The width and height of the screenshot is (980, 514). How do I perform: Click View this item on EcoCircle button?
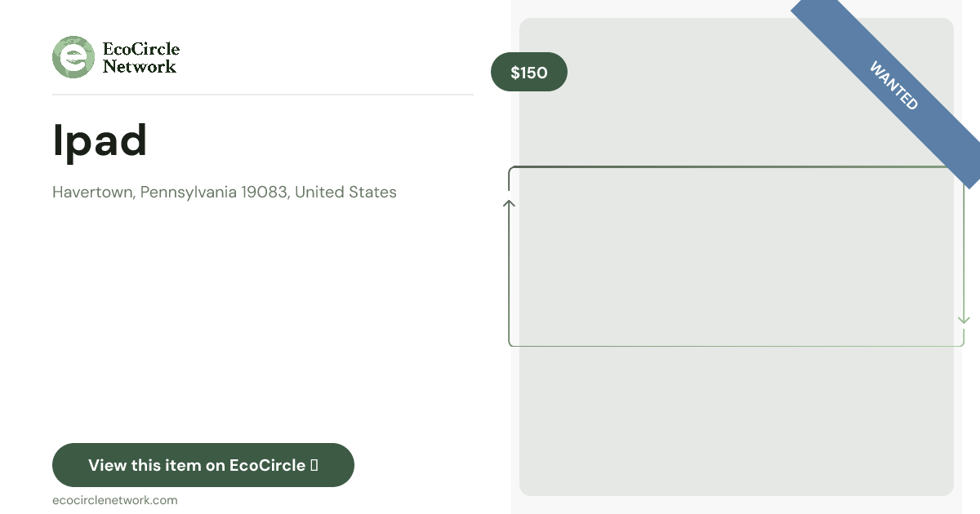click(x=203, y=465)
